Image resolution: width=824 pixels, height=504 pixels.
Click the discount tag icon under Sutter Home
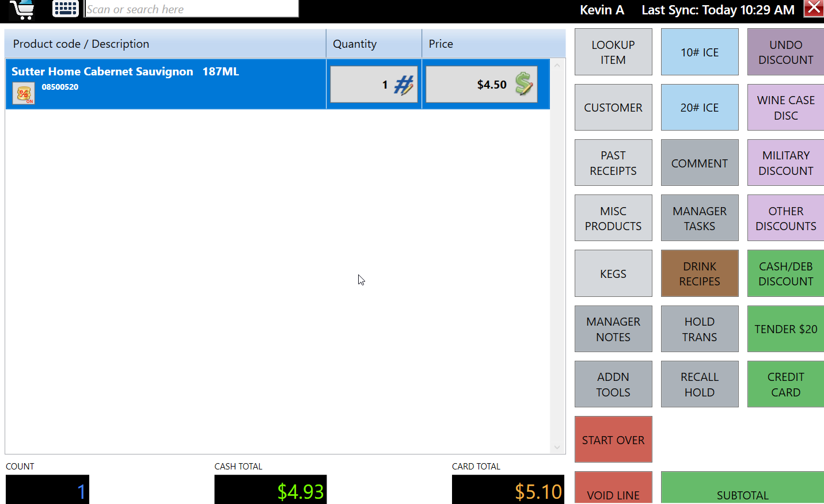pos(24,93)
